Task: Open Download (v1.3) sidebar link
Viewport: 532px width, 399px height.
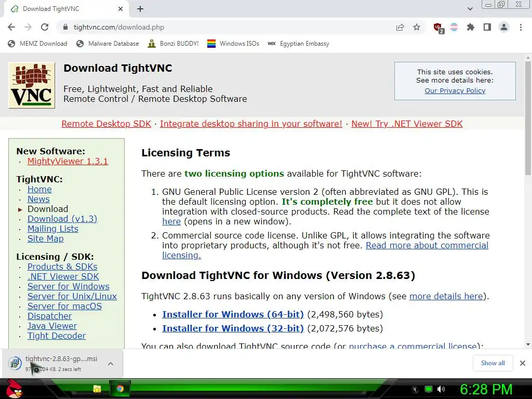Action: [x=62, y=219]
